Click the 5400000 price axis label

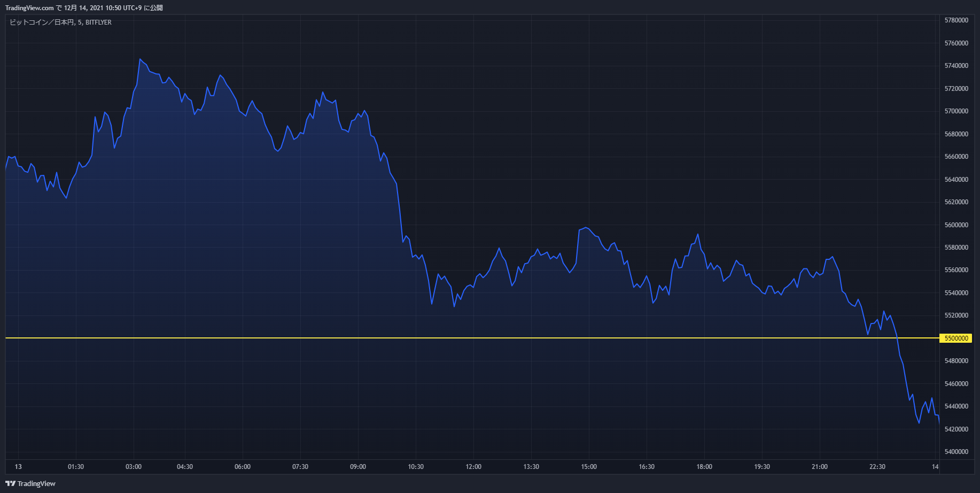coord(956,452)
